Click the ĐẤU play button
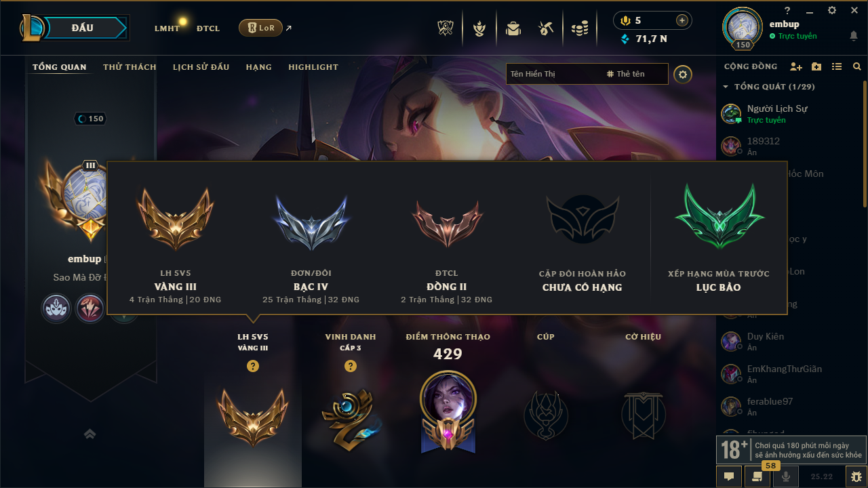The width and height of the screenshot is (868, 488). click(82, 28)
